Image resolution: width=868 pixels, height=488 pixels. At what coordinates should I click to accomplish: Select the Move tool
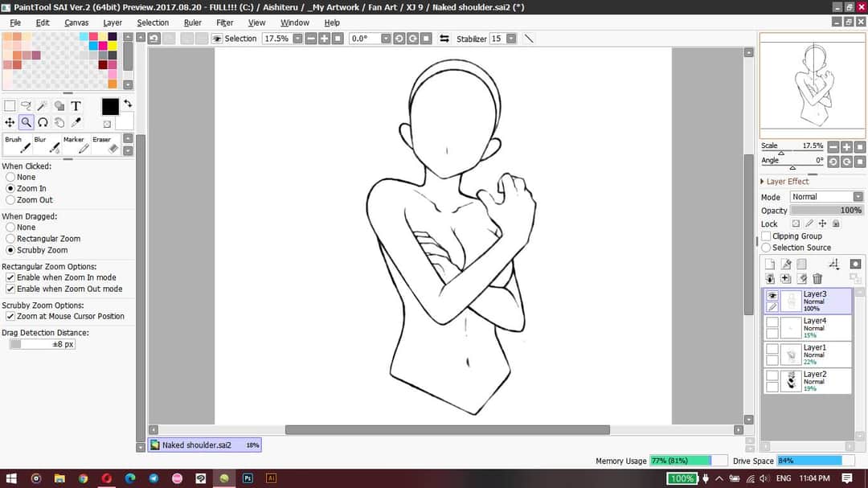coord(10,122)
